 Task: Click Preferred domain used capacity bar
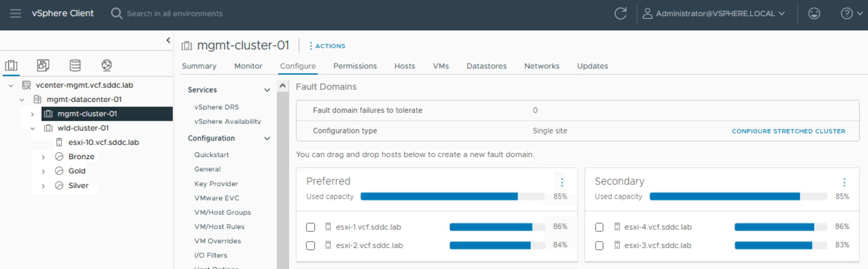point(452,196)
